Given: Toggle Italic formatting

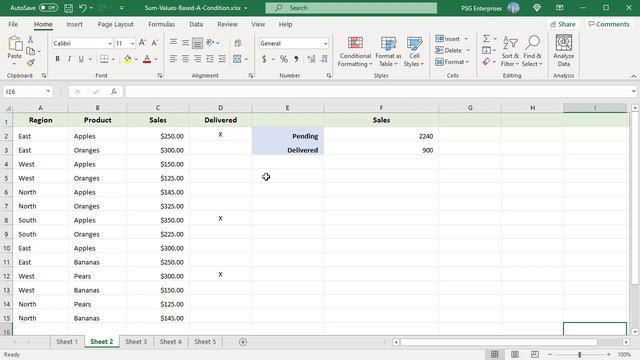Looking at the screenshot, I should (x=69, y=59).
